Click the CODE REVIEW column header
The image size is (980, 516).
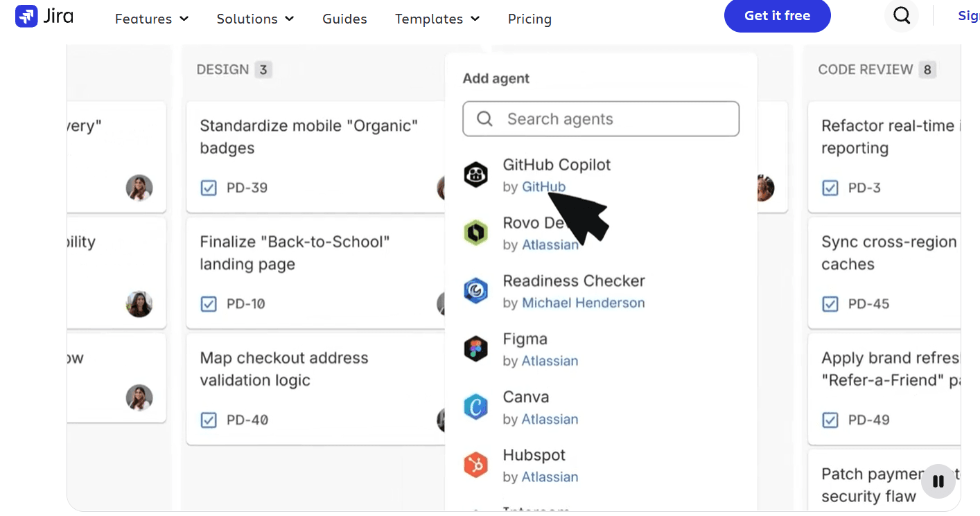pyautogui.click(x=866, y=69)
